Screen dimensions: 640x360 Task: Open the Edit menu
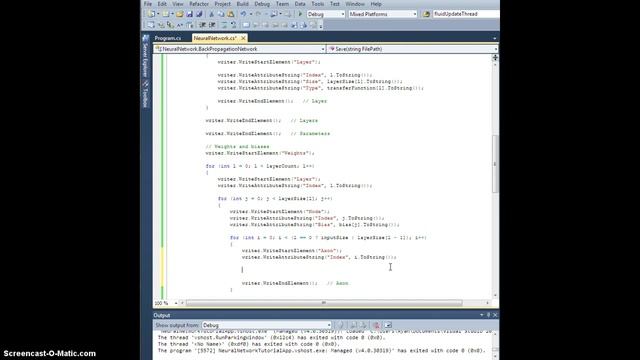(162, 4)
